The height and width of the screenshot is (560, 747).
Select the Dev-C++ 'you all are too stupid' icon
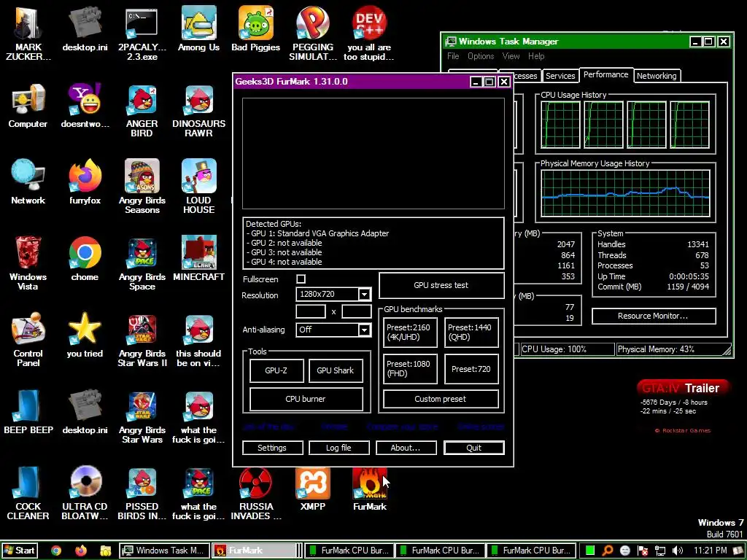click(x=369, y=33)
